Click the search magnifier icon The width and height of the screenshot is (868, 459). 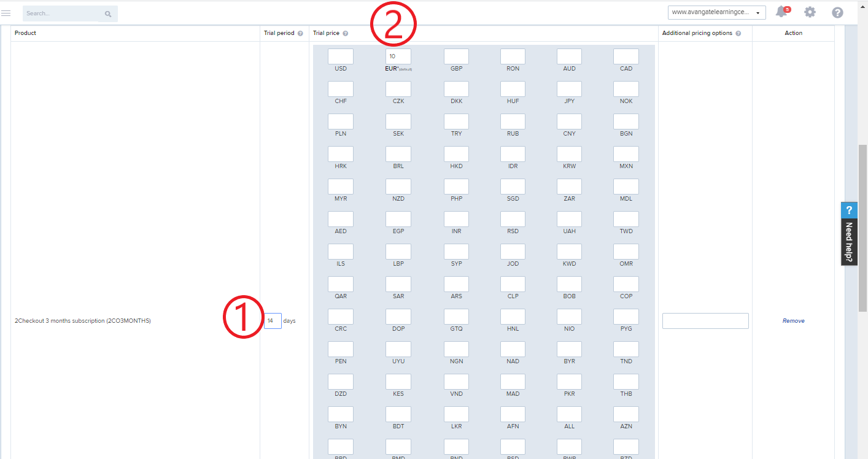click(108, 13)
